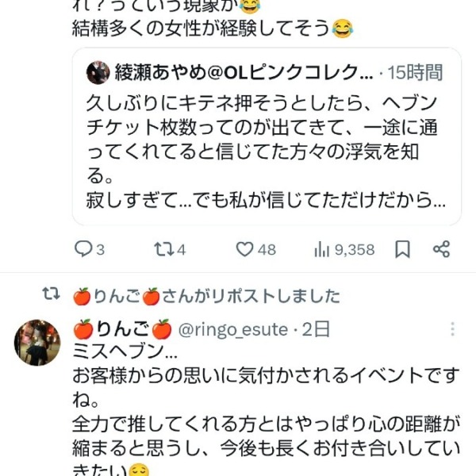This screenshot has width=476, height=476.
Task: Tap the line 結構多くの女性が経験してそう
Action: [198, 29]
